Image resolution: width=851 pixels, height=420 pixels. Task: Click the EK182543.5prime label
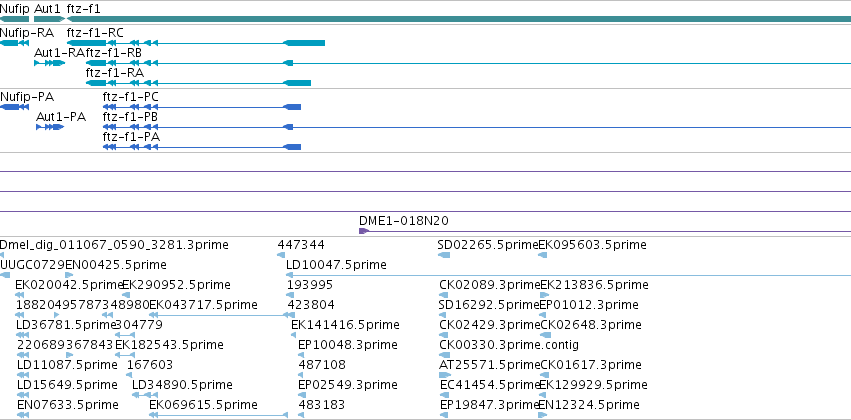169,345
